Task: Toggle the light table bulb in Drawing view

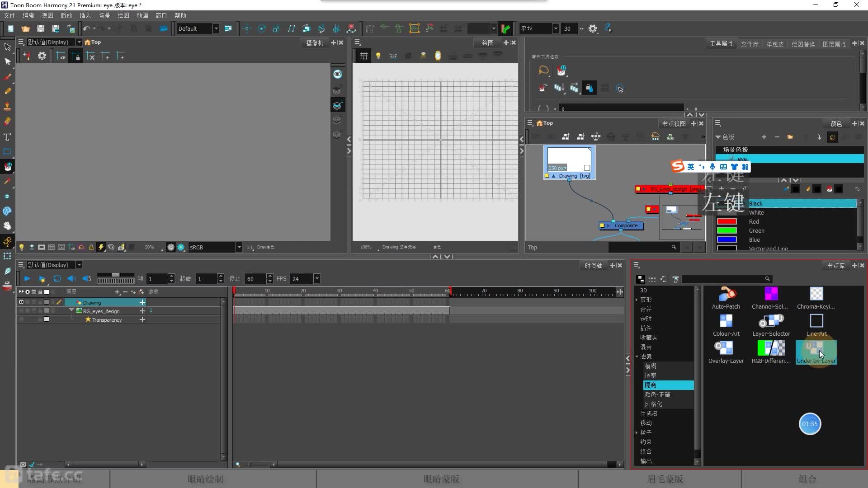Action: tap(378, 56)
